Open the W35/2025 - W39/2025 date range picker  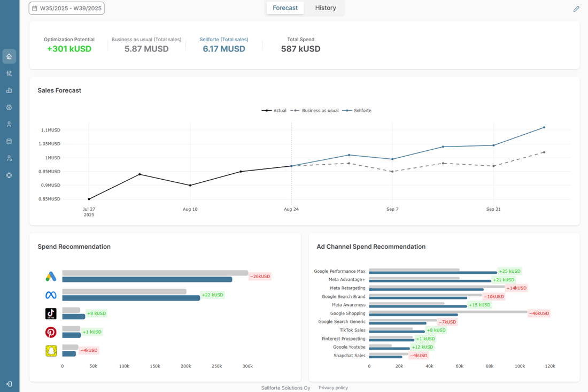tap(66, 9)
